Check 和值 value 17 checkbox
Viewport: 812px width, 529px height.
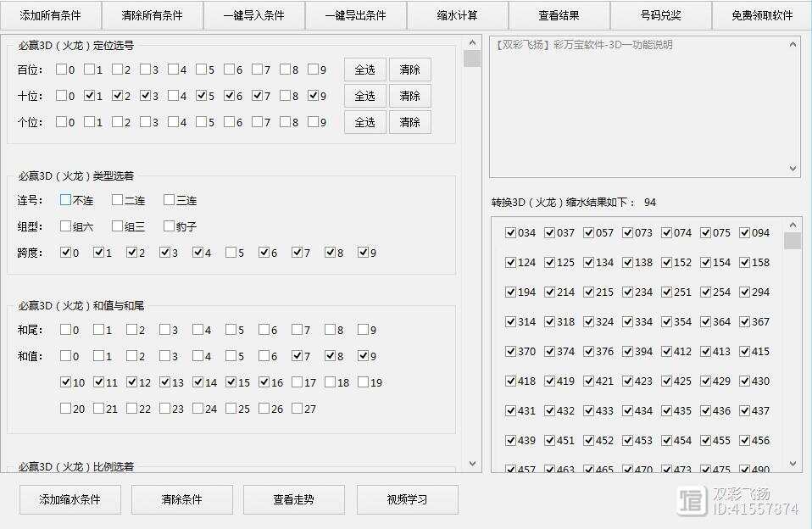[297, 381]
